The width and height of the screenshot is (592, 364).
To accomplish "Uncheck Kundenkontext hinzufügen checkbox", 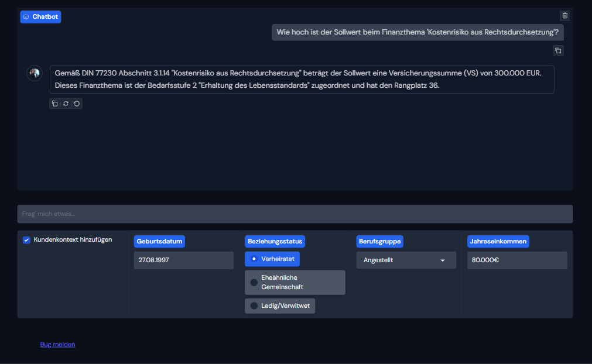I will 26,240.
